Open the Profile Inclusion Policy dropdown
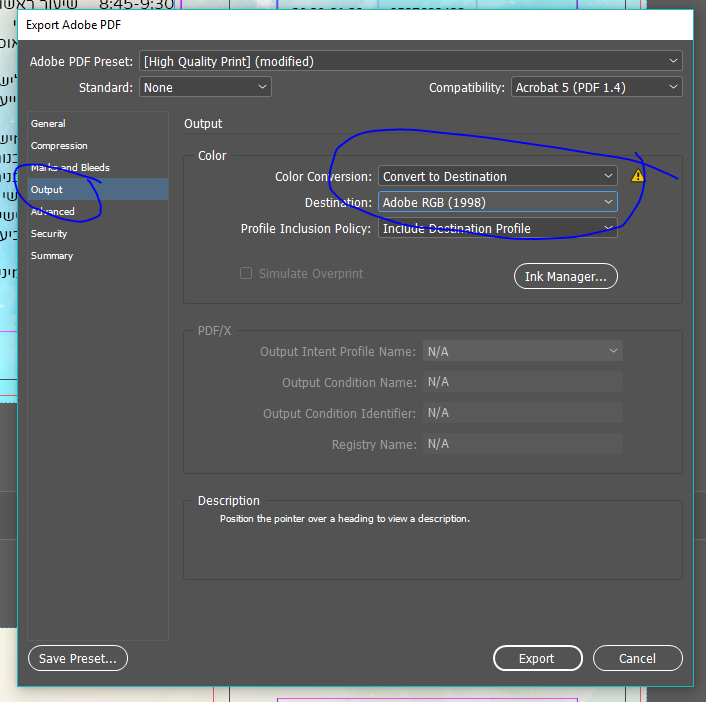The width and height of the screenshot is (706, 702). [498, 228]
